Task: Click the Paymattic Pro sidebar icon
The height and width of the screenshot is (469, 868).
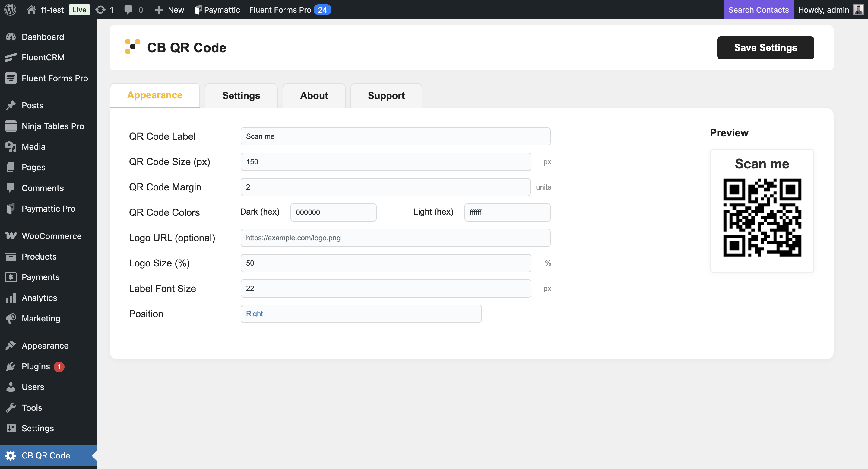Action: [11, 209]
